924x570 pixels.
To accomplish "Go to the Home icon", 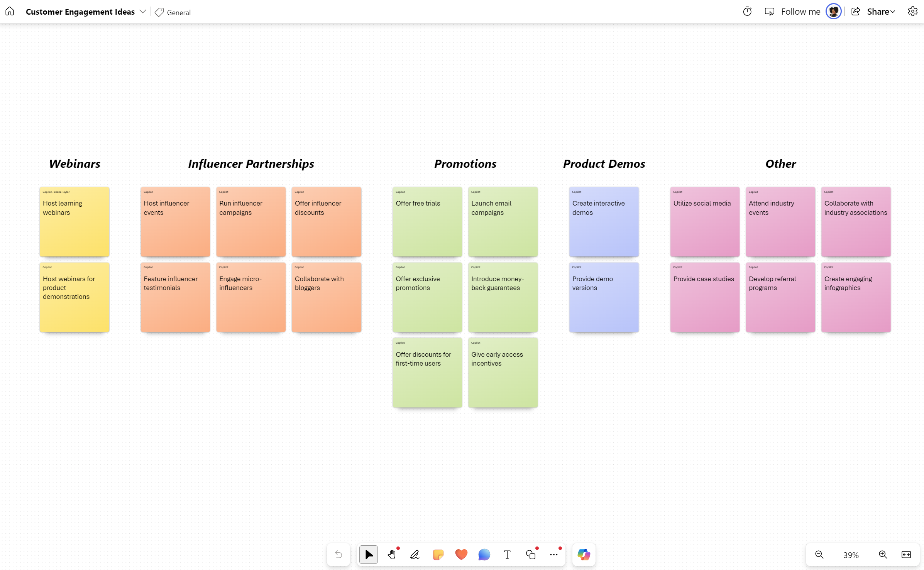I will [10, 12].
